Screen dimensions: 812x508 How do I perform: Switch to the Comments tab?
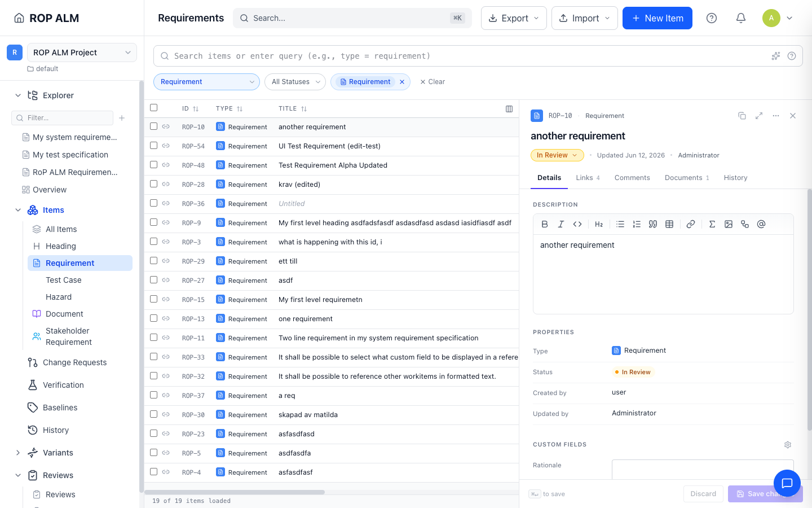632,178
